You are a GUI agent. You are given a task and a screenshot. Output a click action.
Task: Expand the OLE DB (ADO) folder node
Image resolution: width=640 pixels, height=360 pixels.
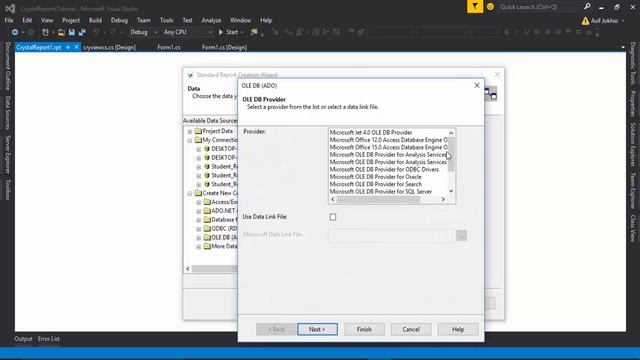click(199, 238)
